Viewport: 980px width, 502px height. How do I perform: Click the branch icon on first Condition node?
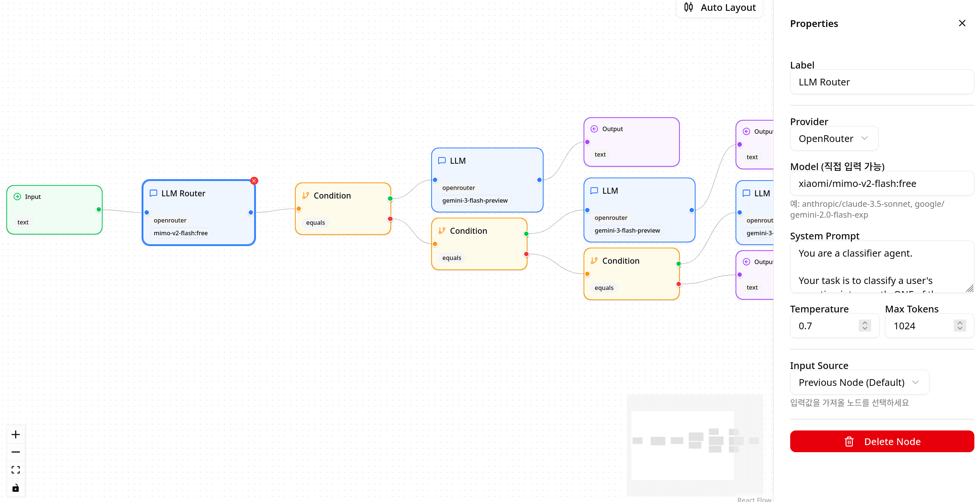[x=305, y=196]
